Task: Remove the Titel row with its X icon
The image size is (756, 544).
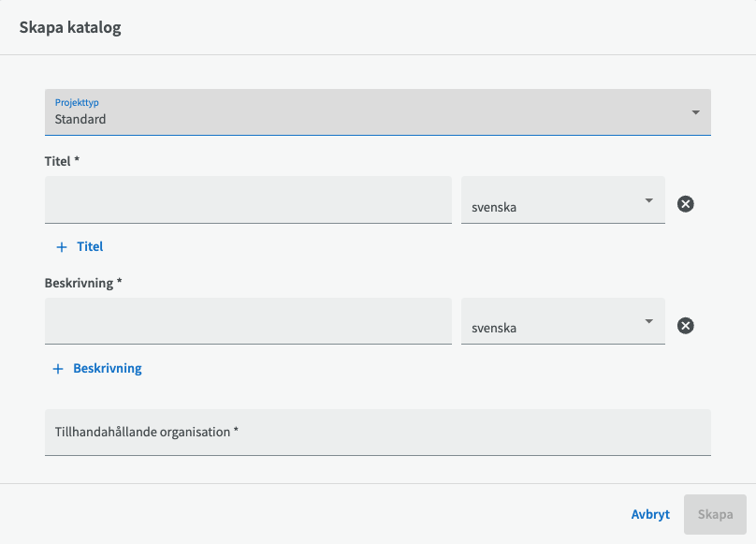Action: [685, 204]
